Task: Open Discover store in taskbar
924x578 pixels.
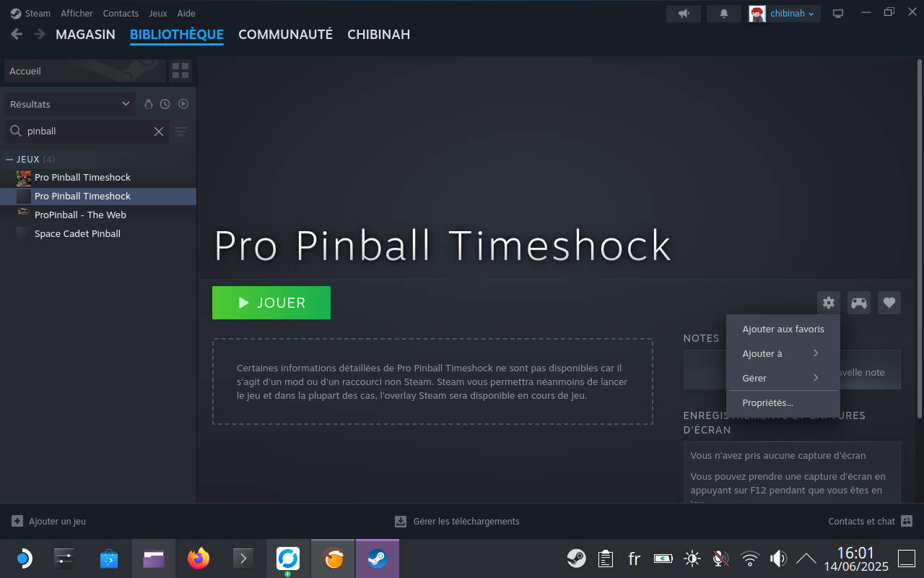Action: tap(109, 558)
